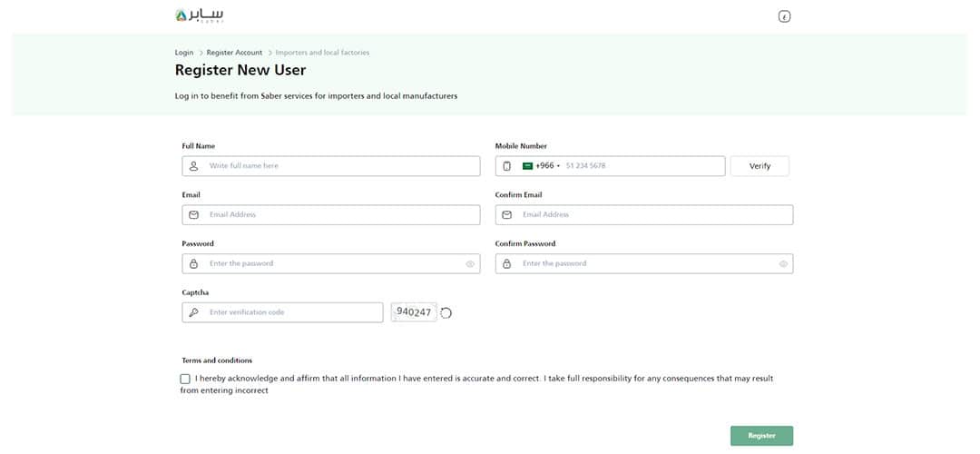The image size is (980, 454).
Task: Click the Register button
Action: (x=762, y=436)
